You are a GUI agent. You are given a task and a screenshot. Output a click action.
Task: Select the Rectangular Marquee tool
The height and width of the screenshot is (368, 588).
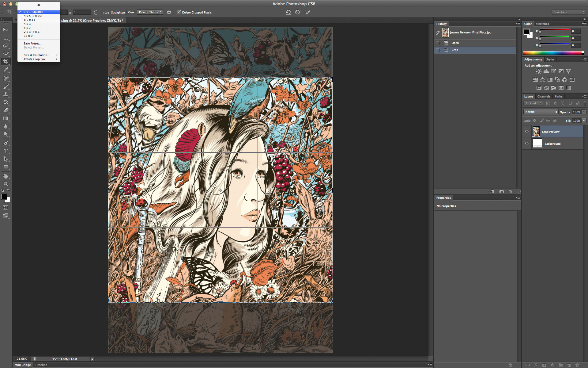coord(6,38)
